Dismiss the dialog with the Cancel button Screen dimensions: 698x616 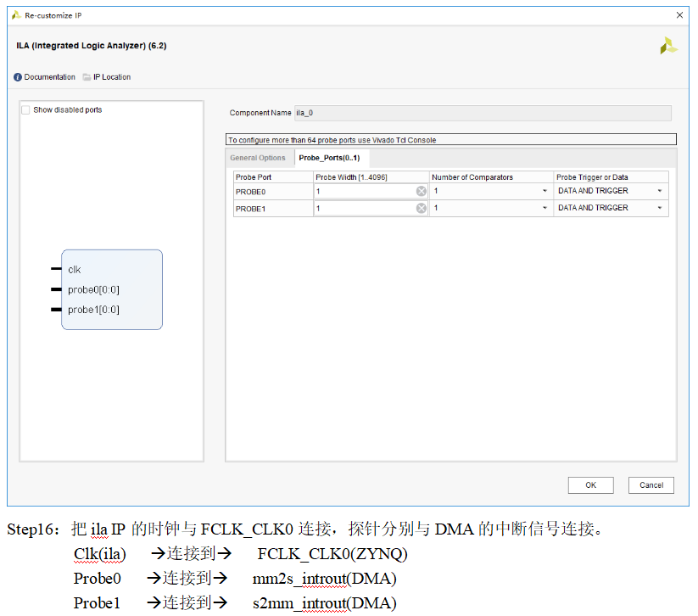coord(651,485)
